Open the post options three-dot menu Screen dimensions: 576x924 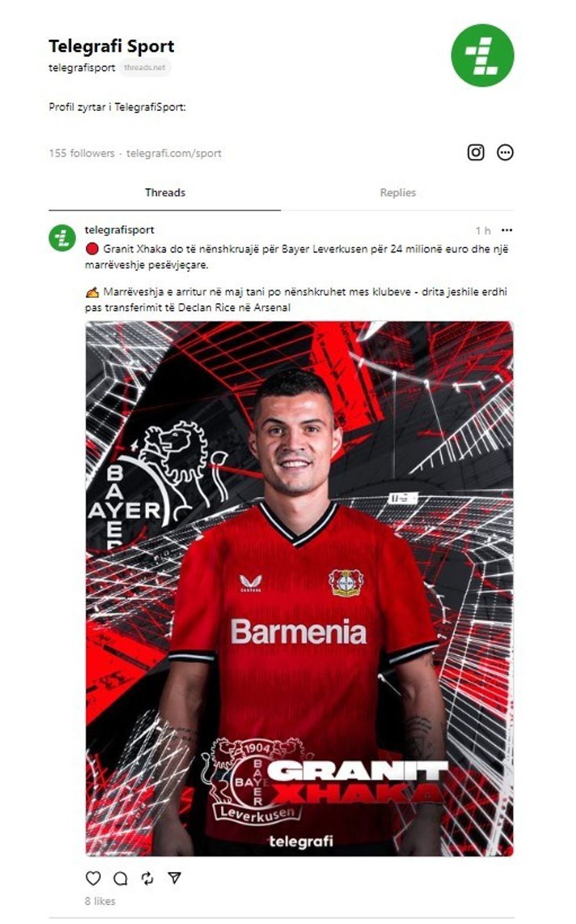(507, 230)
